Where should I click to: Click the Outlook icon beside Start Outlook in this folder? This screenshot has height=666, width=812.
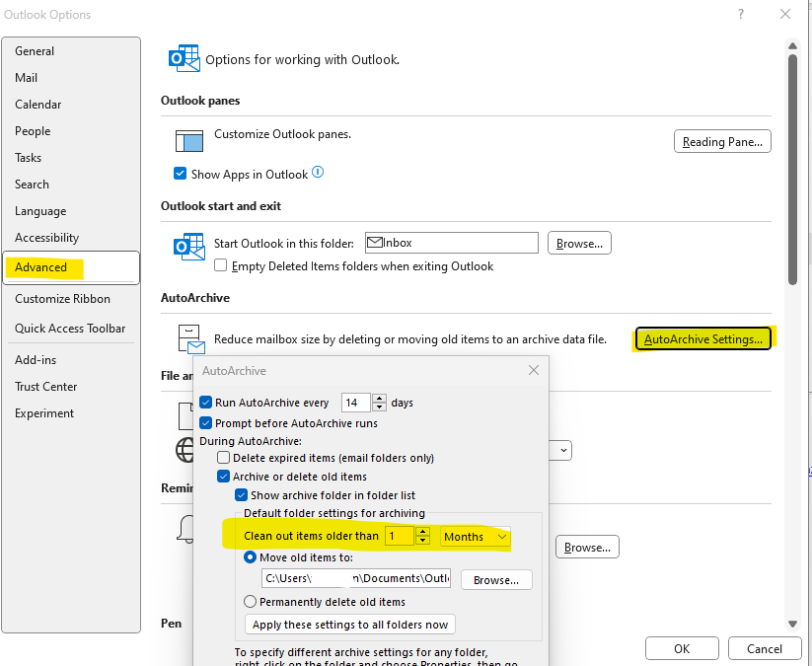point(189,247)
